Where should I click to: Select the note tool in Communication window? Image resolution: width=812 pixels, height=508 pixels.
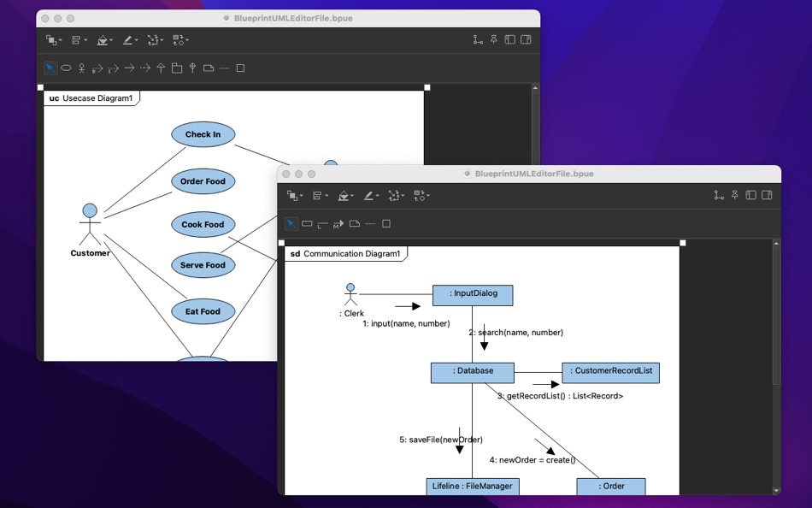tap(354, 223)
